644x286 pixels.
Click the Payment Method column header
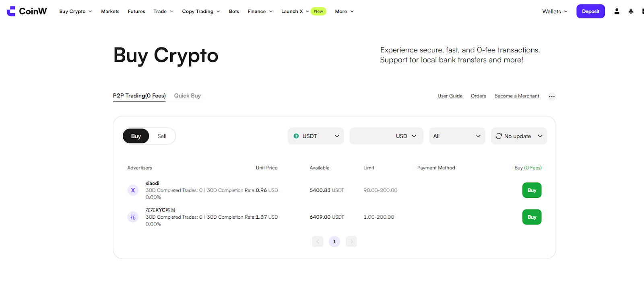[x=436, y=168]
